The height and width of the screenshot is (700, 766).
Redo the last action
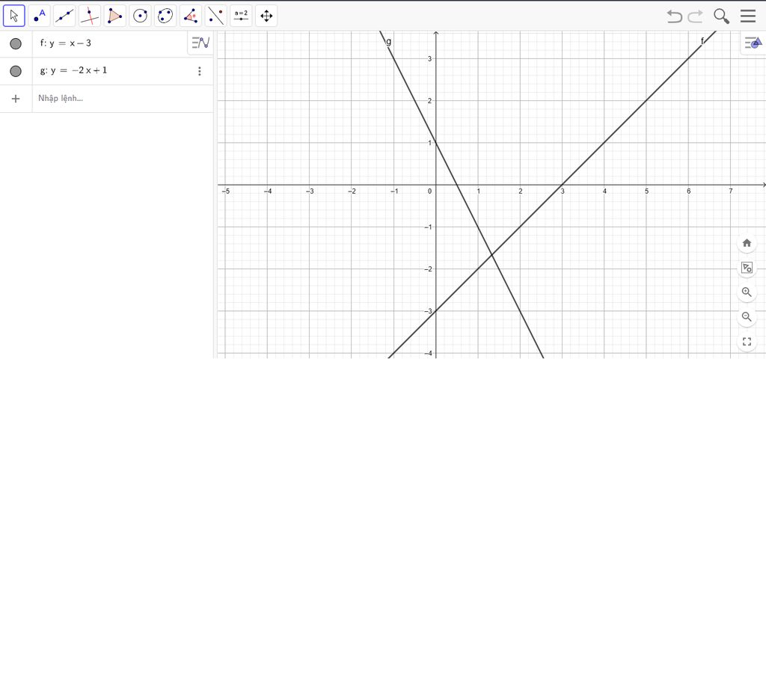(x=696, y=16)
